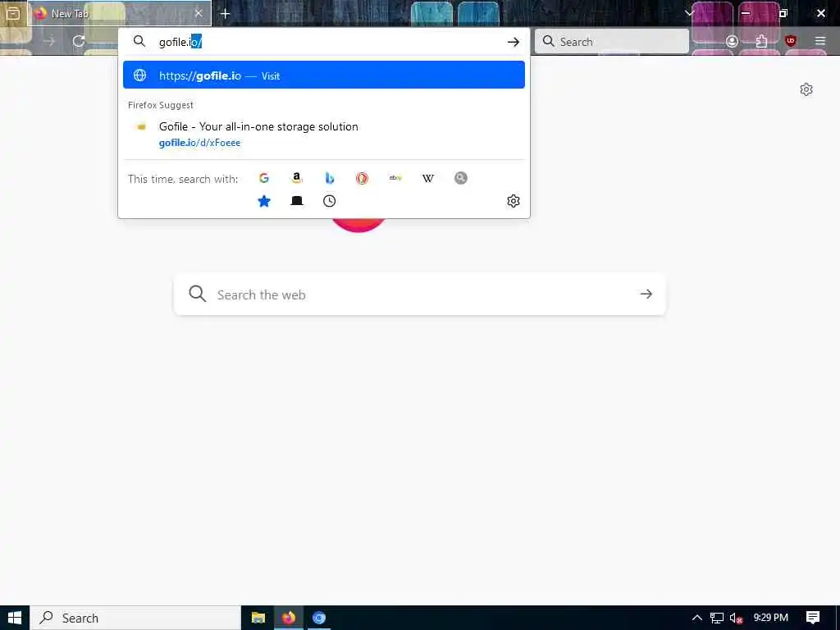This screenshot has height=630, width=840.
Task: Select the New Tab tab
Action: (120, 13)
